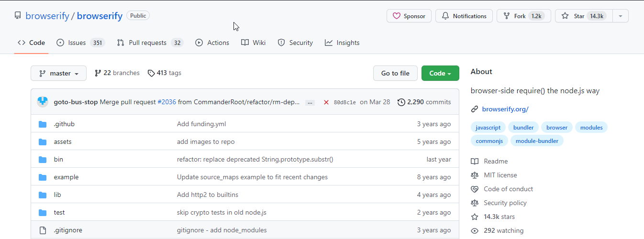Open the 'Add http2 to builtins' commit
The height and width of the screenshot is (239, 644).
(x=208, y=195)
